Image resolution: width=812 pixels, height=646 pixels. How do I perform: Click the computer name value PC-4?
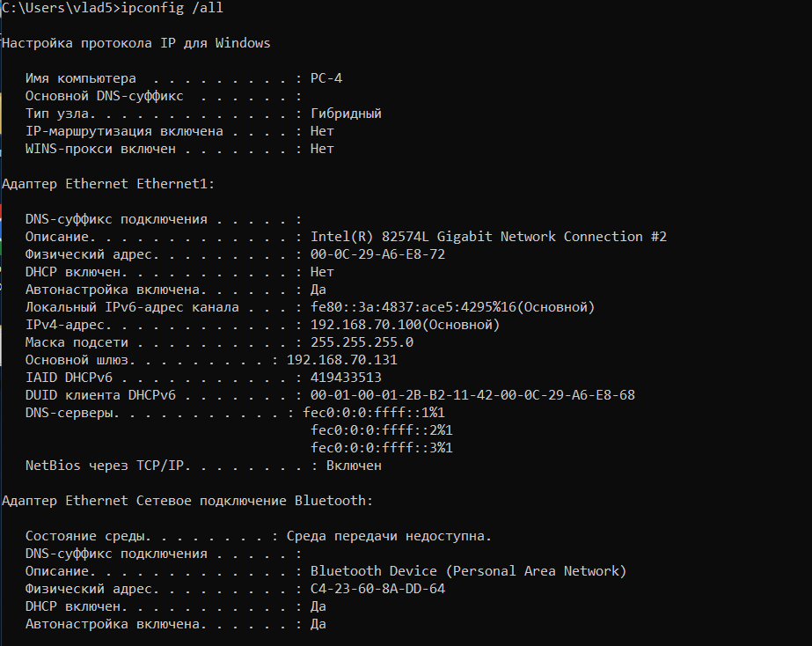pyautogui.click(x=326, y=78)
